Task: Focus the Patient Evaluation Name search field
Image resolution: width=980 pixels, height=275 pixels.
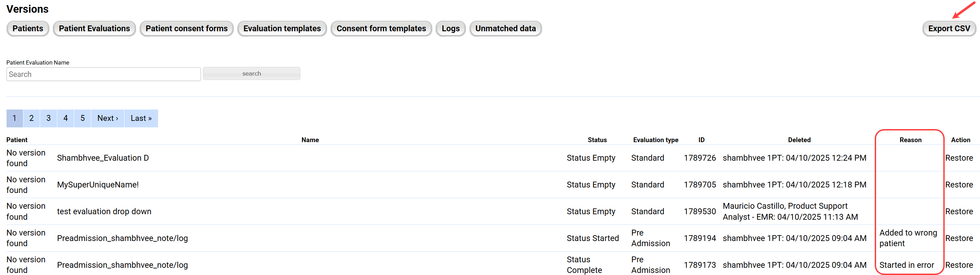Action: pyautogui.click(x=104, y=74)
